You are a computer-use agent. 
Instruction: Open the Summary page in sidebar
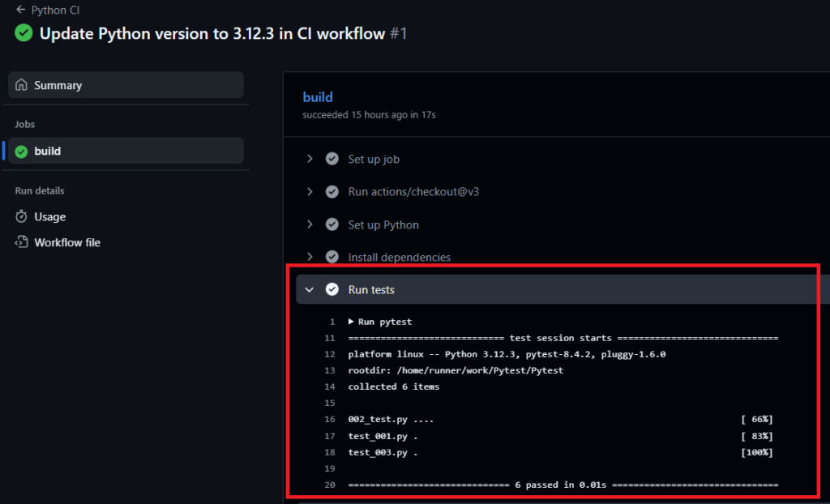coord(58,85)
